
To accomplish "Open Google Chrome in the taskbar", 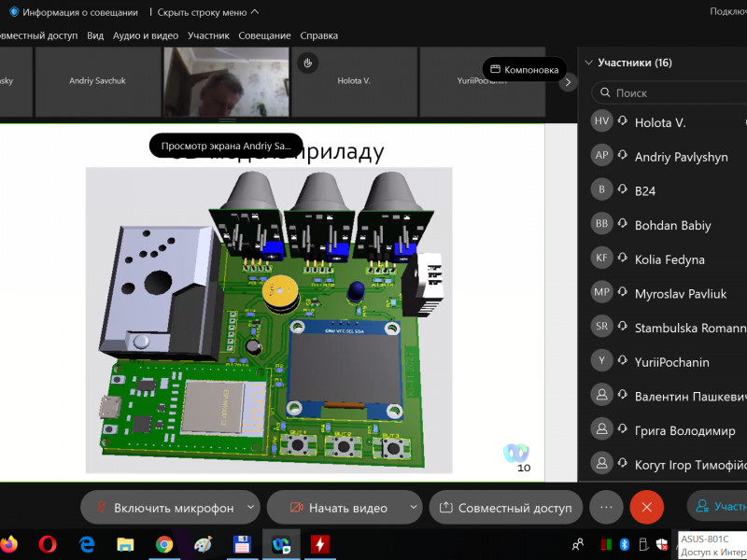I will point(163,543).
